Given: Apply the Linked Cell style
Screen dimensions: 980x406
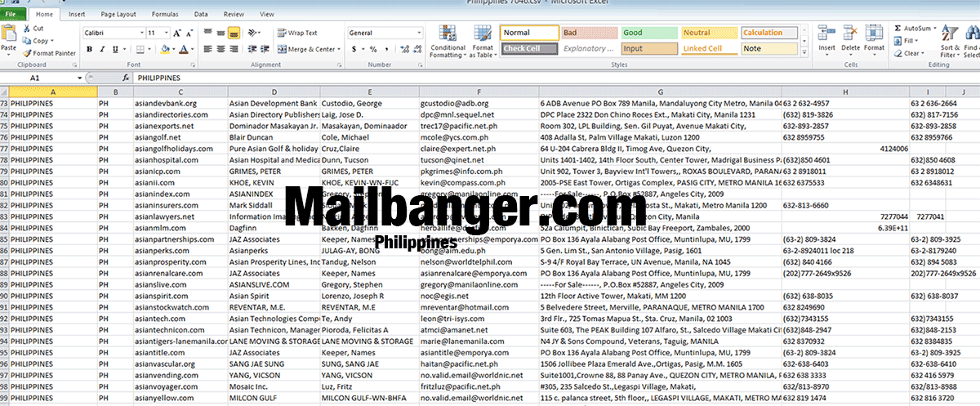Looking at the screenshot, I should pyautogui.click(x=709, y=48).
